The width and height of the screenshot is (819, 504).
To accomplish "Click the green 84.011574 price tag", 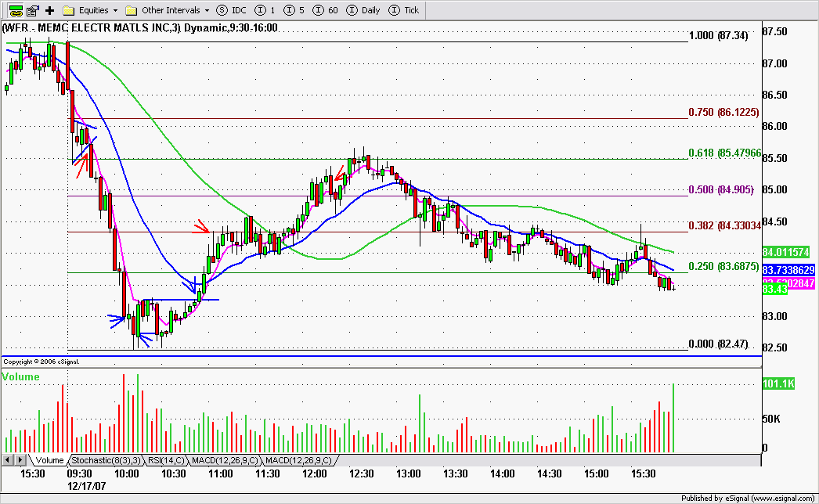I will pos(785,252).
